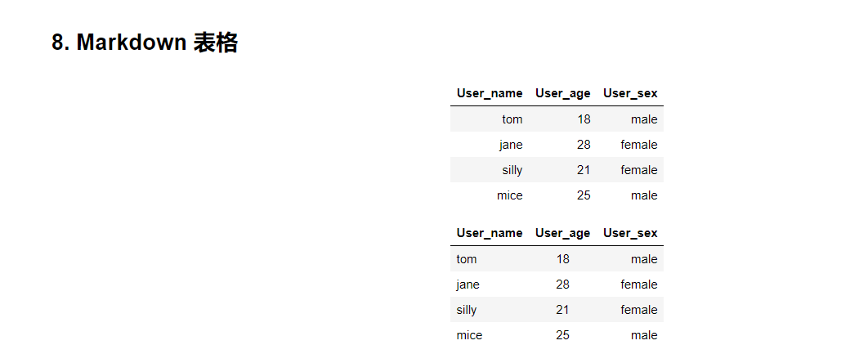The image size is (868, 354).
Task: Click age 18 in the top table
Action: (583, 119)
